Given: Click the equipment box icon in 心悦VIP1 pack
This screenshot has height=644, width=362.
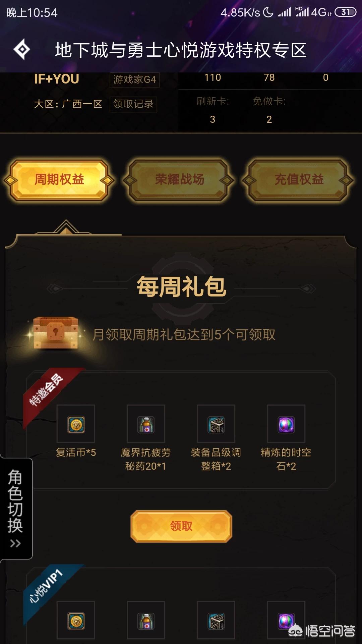Looking at the screenshot, I should click(216, 621).
